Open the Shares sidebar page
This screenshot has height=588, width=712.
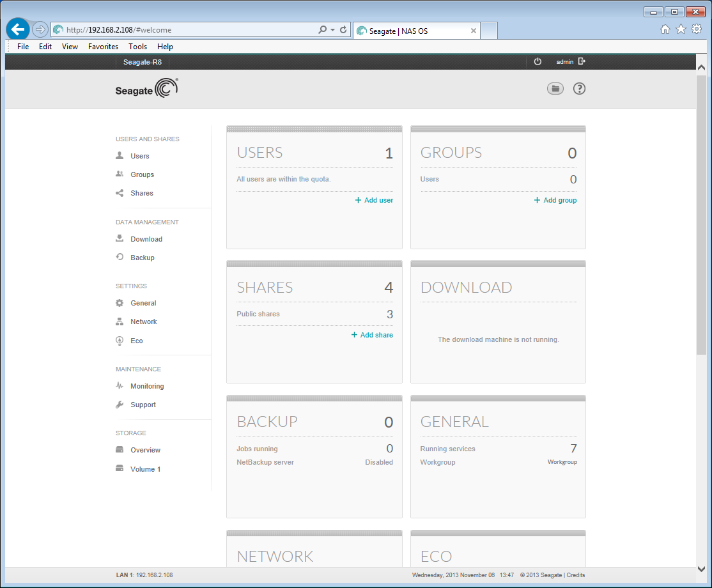point(142,193)
